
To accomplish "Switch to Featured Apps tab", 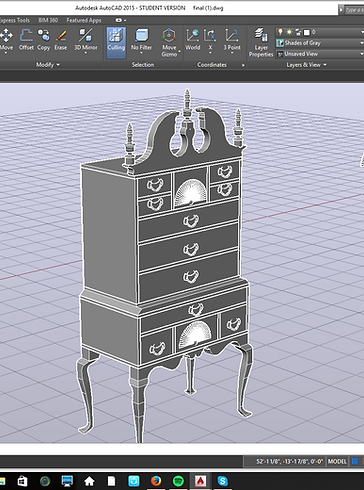I will pyautogui.click(x=84, y=20).
